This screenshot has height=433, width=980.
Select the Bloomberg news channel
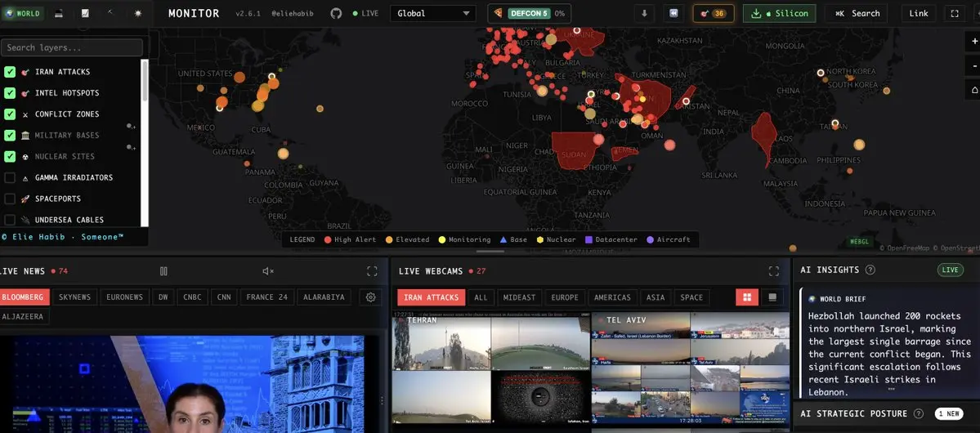click(24, 297)
